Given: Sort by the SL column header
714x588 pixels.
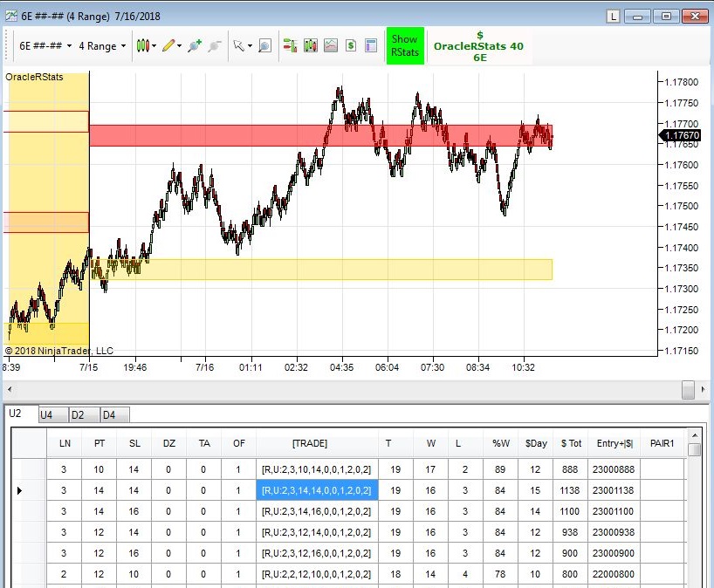Looking at the screenshot, I should coord(134,443).
